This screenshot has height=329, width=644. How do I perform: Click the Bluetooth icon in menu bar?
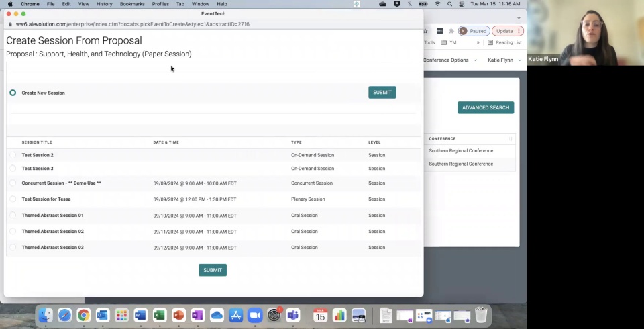(x=409, y=4)
